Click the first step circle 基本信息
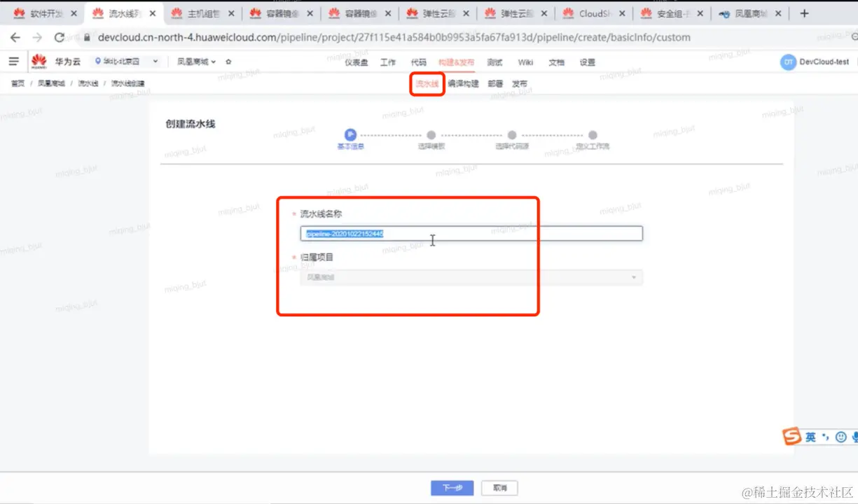Viewport: 858px width, 504px height. pyautogui.click(x=350, y=134)
